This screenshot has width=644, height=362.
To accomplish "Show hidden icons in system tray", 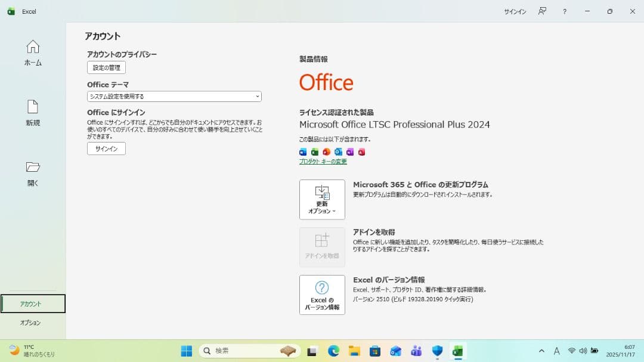I will 541,351.
